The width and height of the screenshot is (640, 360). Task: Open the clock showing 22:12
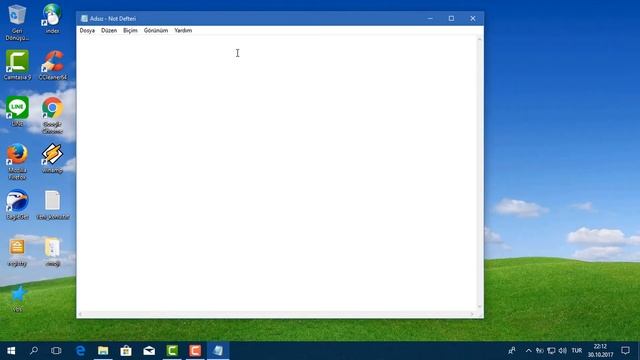tap(600, 351)
